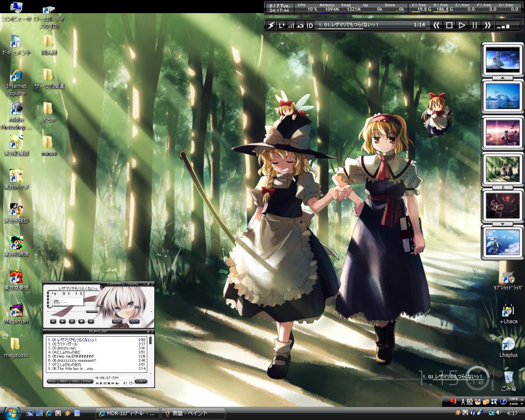This screenshot has width=525, height=420.
Task: Click the lightning bolt icon on player bar
Action: (x=271, y=25)
